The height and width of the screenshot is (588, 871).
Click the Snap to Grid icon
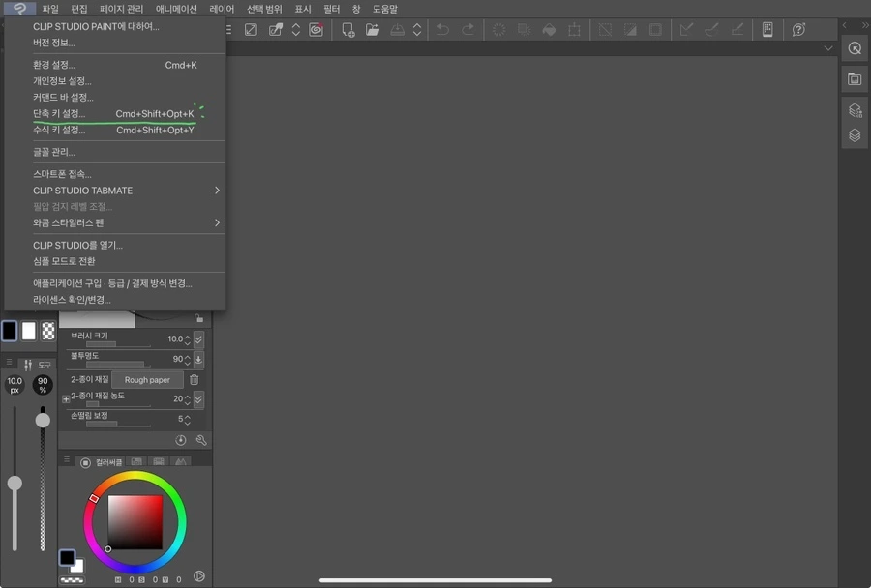(x=737, y=29)
